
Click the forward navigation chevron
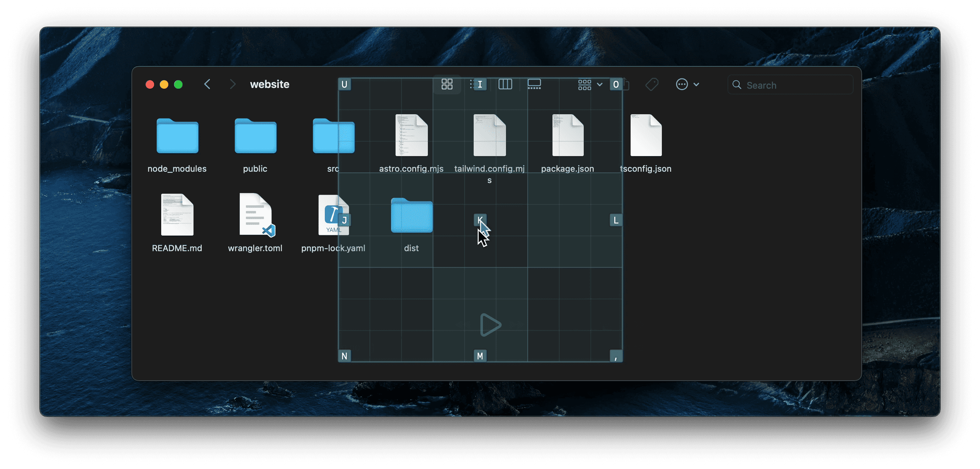click(233, 84)
